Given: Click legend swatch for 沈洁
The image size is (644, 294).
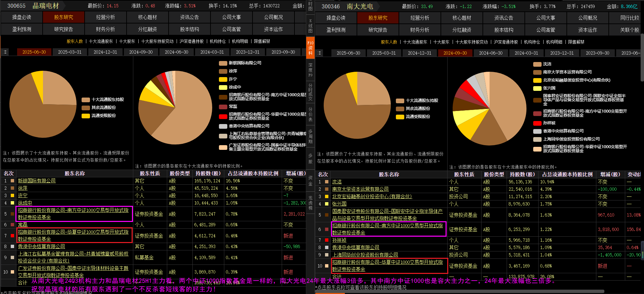Looking at the screenshot, I should (x=537, y=64).
